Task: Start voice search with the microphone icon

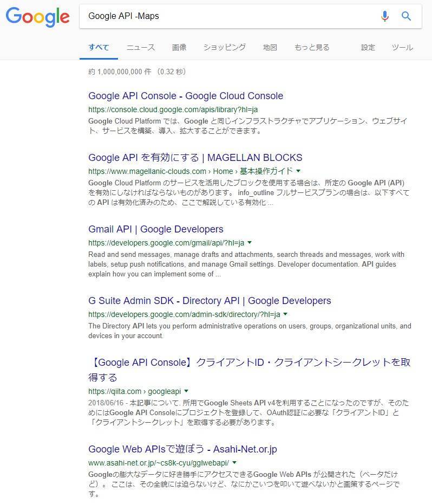Action: click(x=385, y=16)
